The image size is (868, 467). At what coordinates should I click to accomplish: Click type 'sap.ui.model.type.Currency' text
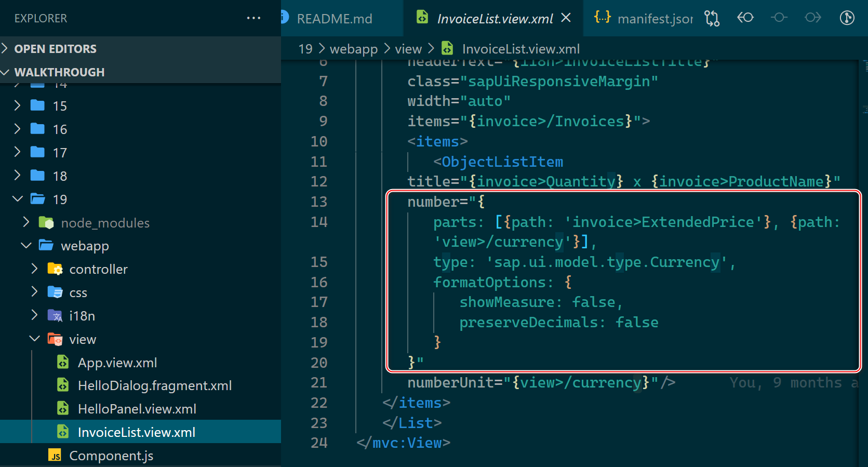(584, 262)
